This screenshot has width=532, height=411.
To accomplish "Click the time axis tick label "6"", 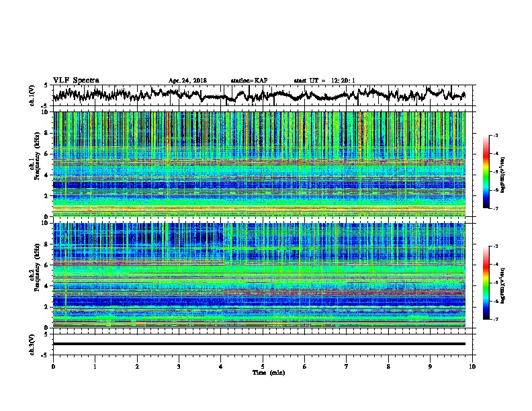I will pos(305,367).
